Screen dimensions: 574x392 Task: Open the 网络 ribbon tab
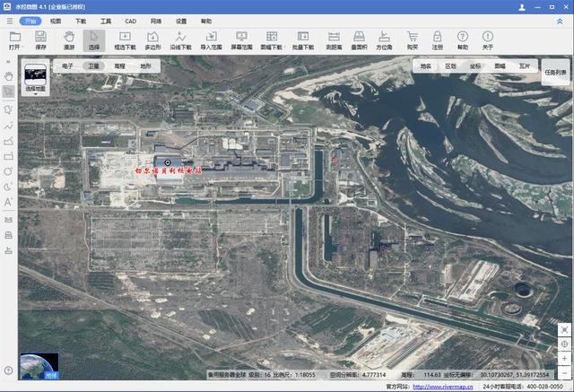coord(156,22)
